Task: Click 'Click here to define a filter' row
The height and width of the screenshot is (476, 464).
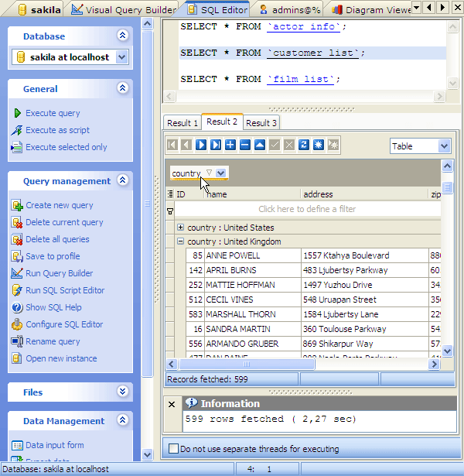Action: point(307,209)
